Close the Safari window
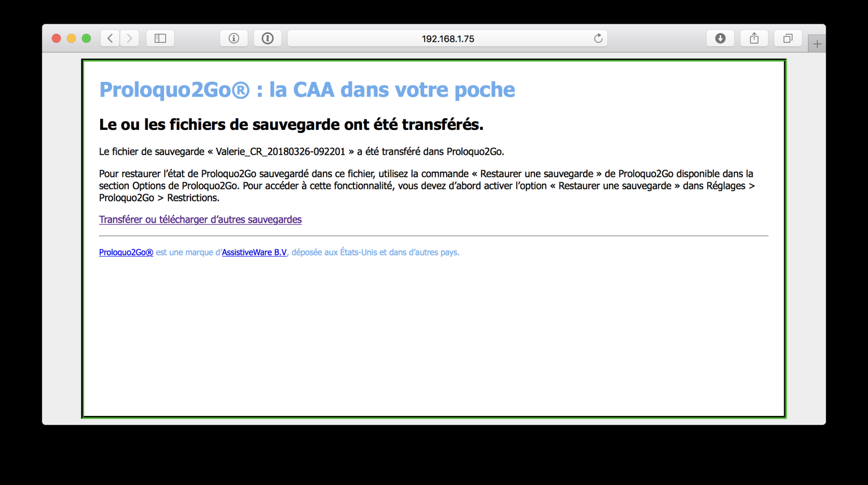This screenshot has height=485, width=868. (56, 38)
